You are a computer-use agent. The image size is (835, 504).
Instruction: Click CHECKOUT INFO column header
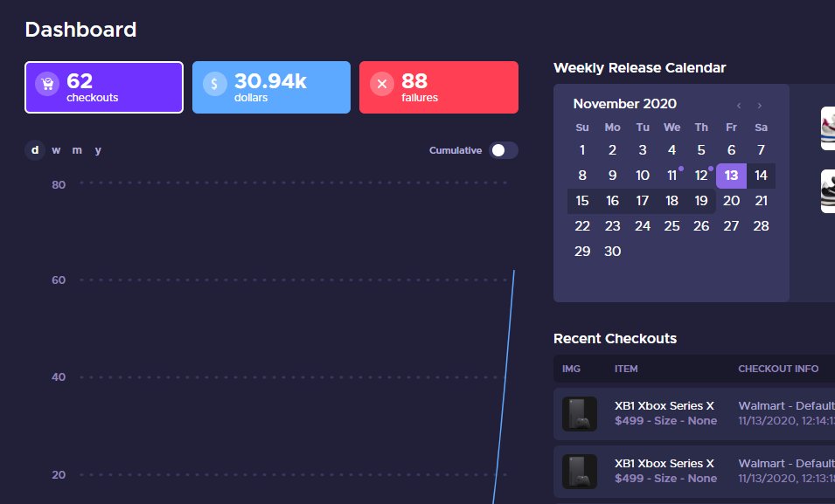tap(778, 369)
